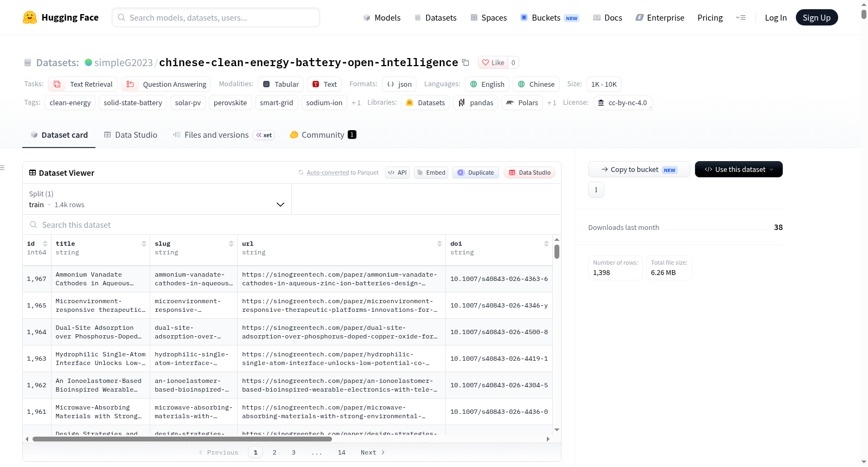
Task: Select the Question Answering task tag
Action: (167, 84)
